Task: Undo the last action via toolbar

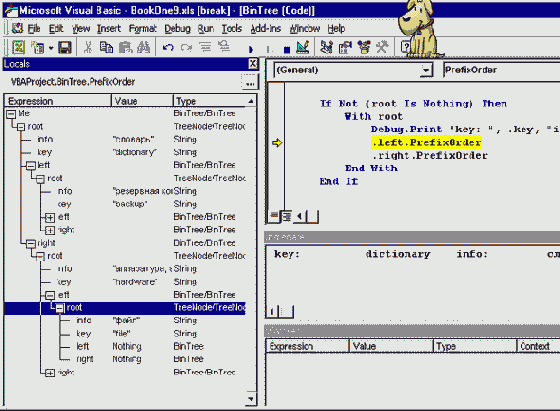Action: coord(168,47)
